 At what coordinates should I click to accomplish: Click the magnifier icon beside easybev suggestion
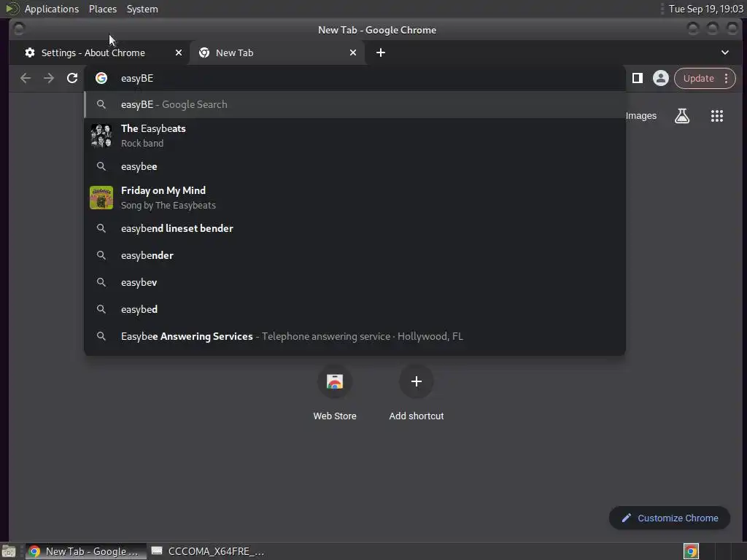101,282
